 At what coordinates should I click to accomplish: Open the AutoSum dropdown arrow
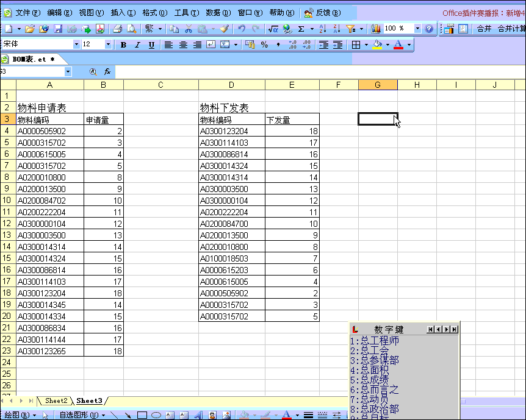click(x=312, y=29)
